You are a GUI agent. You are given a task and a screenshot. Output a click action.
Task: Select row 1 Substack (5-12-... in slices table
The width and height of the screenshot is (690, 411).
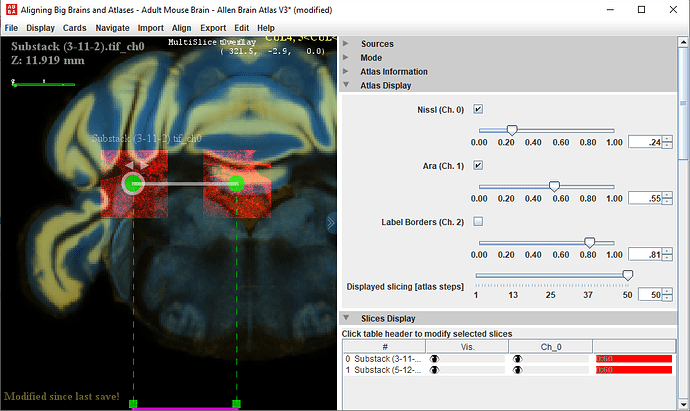tap(384, 370)
